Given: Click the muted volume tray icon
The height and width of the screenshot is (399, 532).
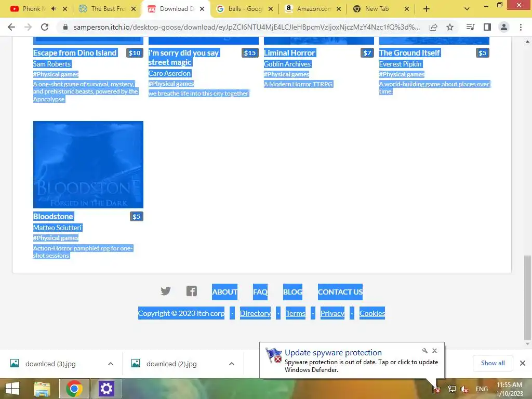Looking at the screenshot, I should click(x=464, y=389).
